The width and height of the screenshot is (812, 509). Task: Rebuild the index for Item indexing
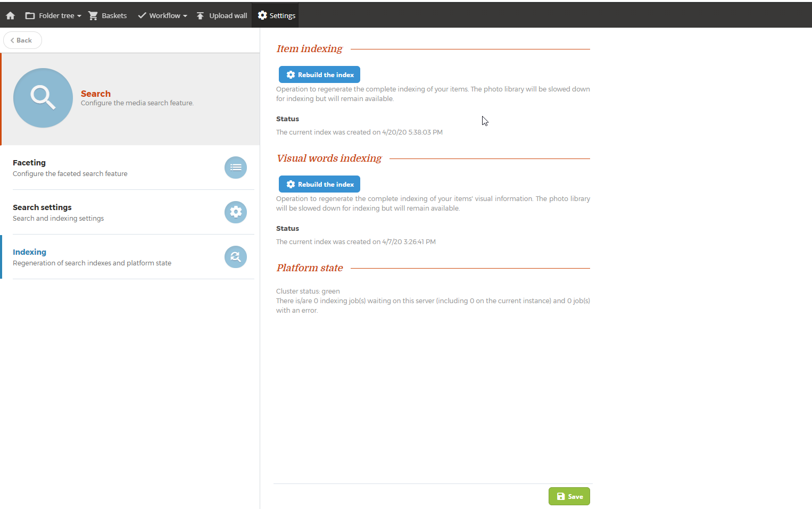click(x=319, y=74)
